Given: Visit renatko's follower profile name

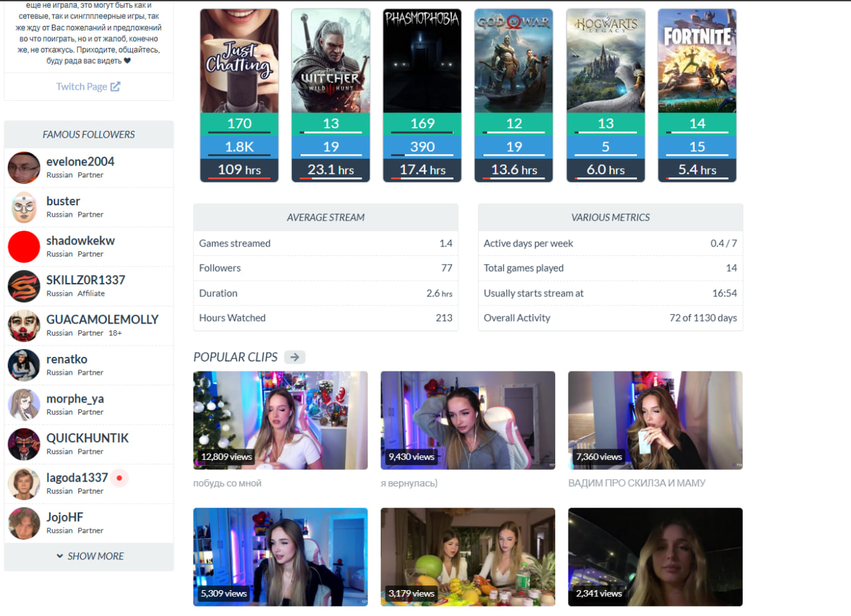Looking at the screenshot, I should point(66,359).
